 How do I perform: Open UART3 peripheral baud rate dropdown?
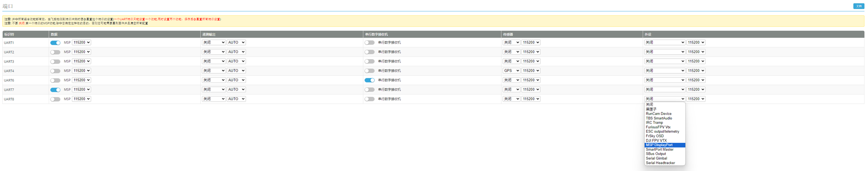pos(696,62)
